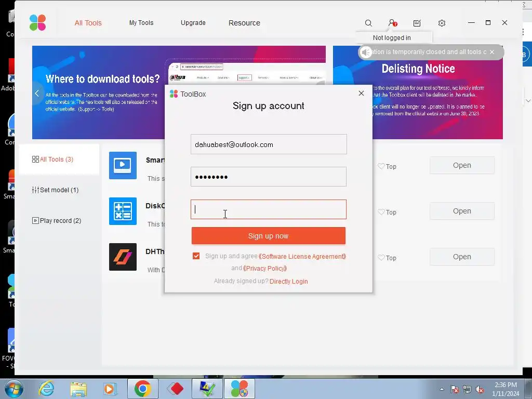The width and height of the screenshot is (532, 399).
Task: Click the user account icon
Action: (393, 23)
